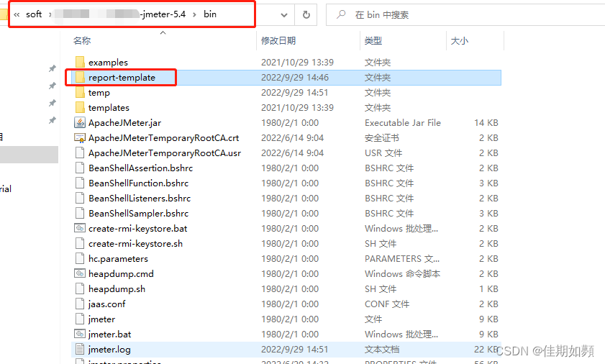
Task: Select ApacheJMeter.jar file name
Action: 124,123
